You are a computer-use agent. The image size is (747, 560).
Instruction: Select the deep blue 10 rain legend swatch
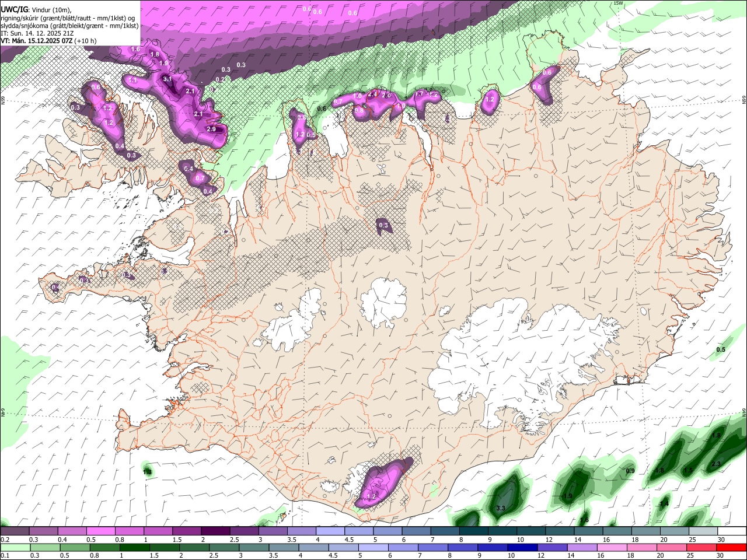tap(522, 547)
